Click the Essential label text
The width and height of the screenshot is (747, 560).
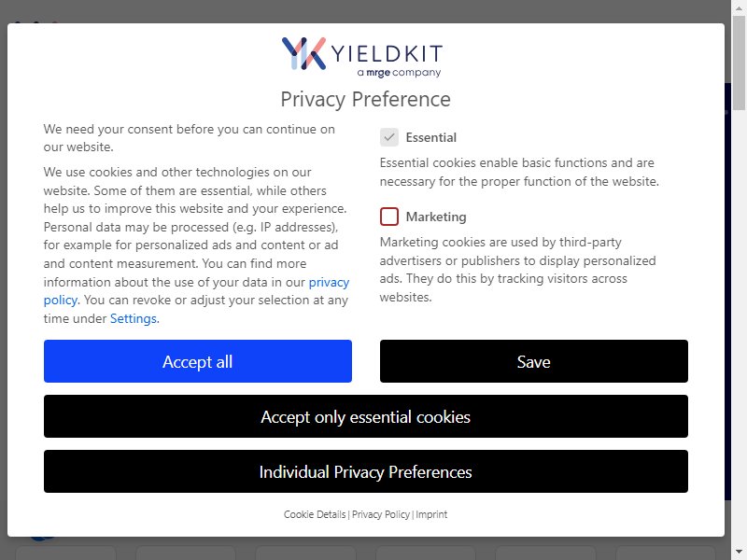(x=431, y=137)
